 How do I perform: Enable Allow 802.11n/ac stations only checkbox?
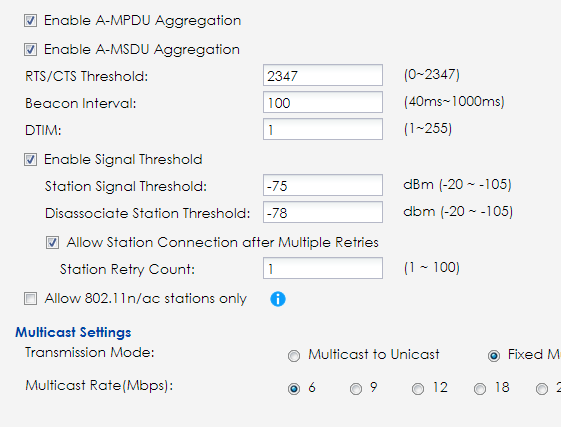[x=30, y=298]
